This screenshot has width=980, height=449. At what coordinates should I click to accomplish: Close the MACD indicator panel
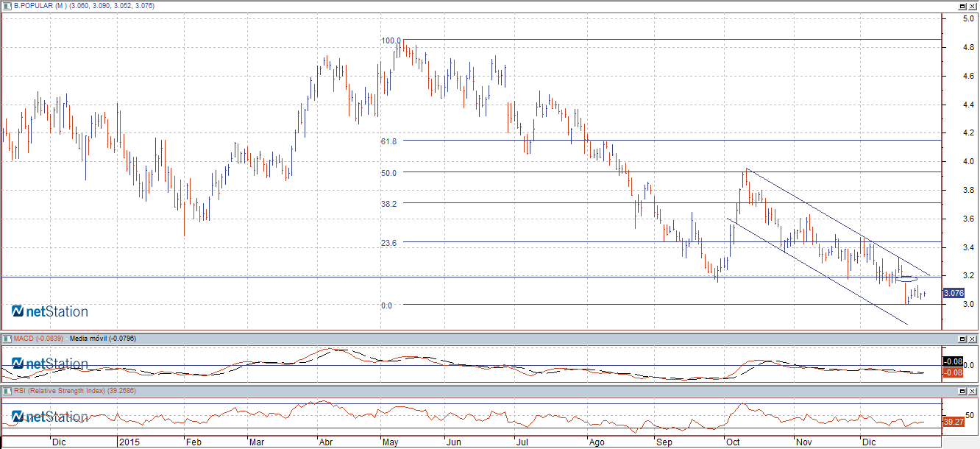click(972, 338)
